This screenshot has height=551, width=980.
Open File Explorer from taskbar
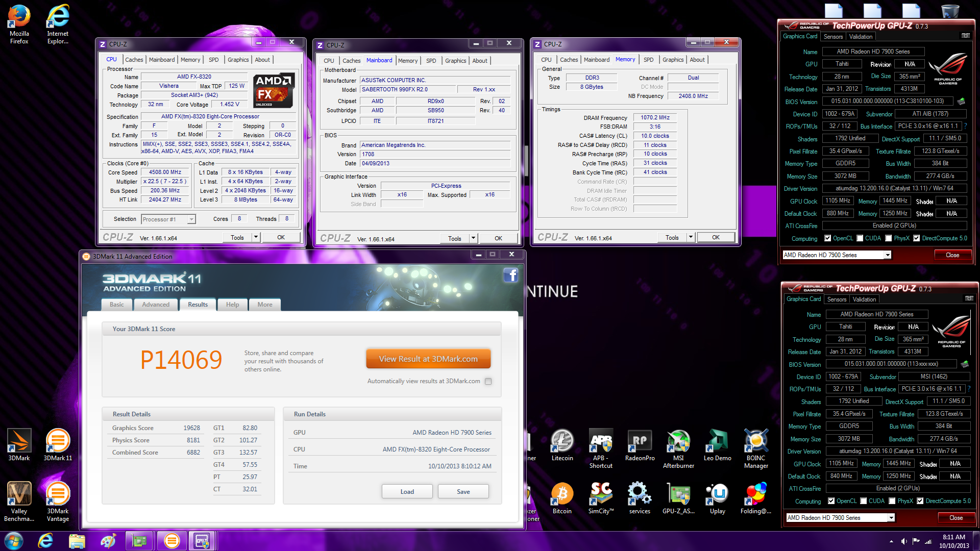[x=77, y=541]
